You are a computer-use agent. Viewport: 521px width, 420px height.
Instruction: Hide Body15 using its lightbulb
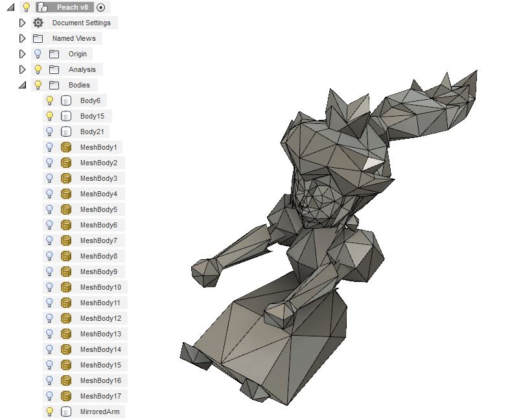49,116
